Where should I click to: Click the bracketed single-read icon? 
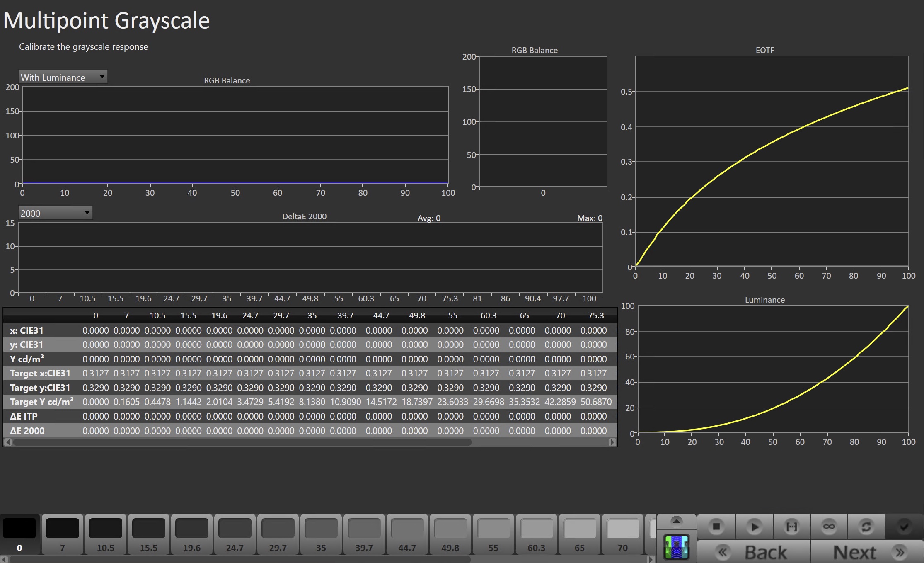(x=791, y=527)
